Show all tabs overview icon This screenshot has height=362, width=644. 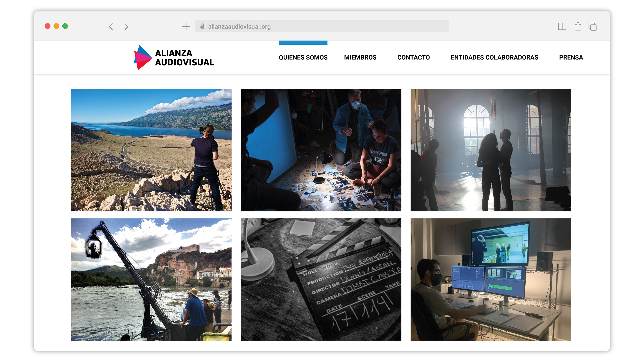(x=592, y=26)
